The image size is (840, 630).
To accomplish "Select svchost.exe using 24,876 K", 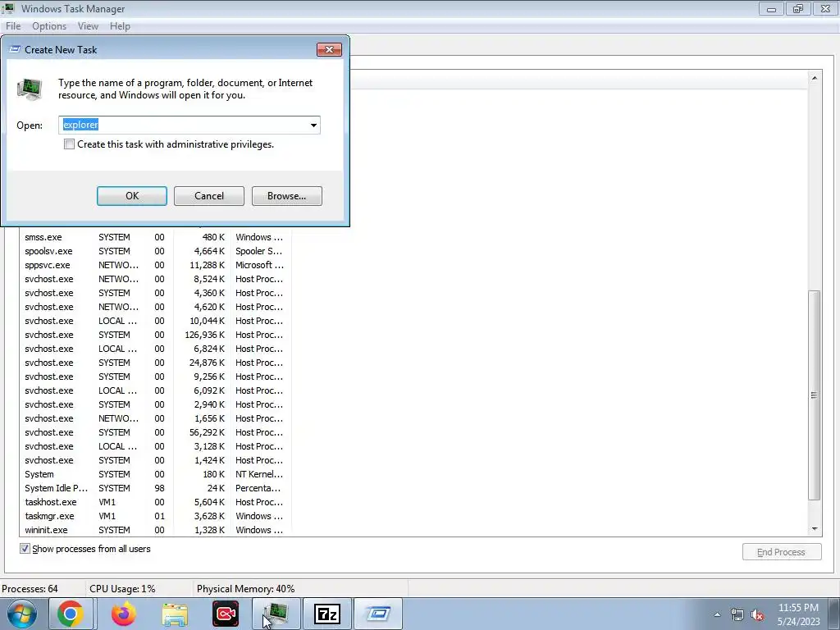I will point(155,363).
